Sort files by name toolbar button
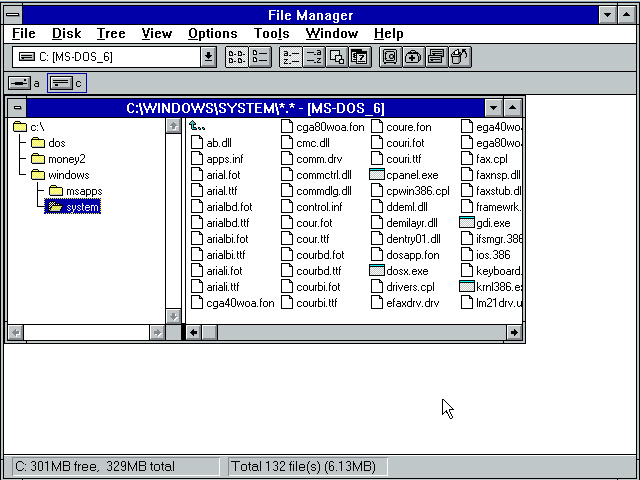Image resolution: width=640 pixels, height=480 pixels. click(x=291, y=57)
